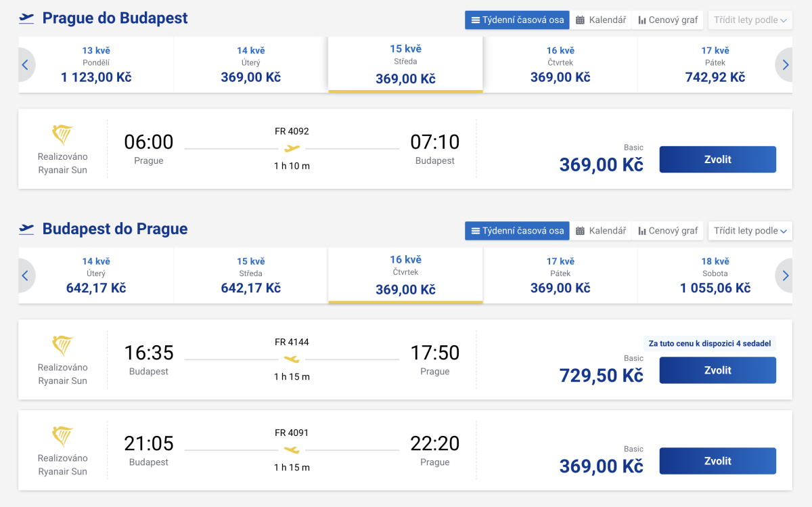Switch the outbound view to Kalendář
Screen dimensions: 812x507
pos(600,20)
